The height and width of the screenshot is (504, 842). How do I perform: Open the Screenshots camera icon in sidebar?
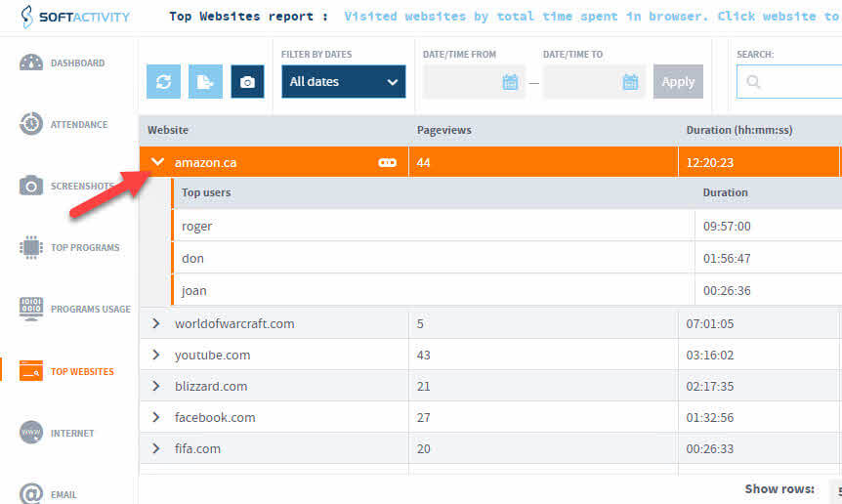tap(30, 186)
